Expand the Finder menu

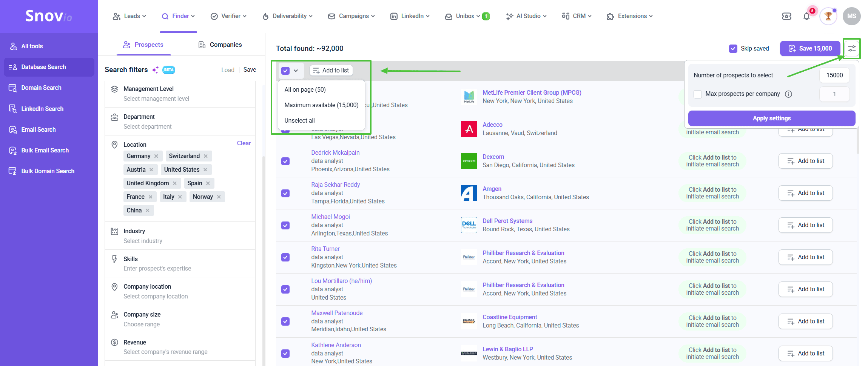click(178, 16)
